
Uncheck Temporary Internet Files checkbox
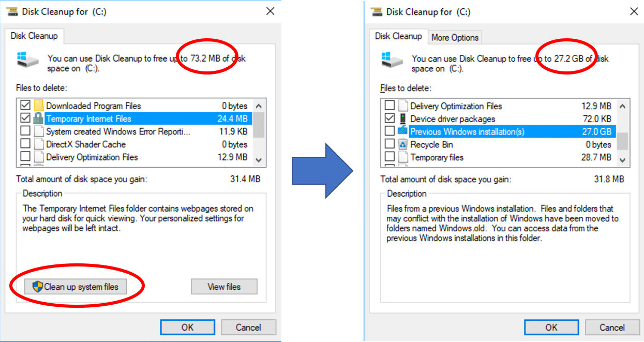point(25,118)
